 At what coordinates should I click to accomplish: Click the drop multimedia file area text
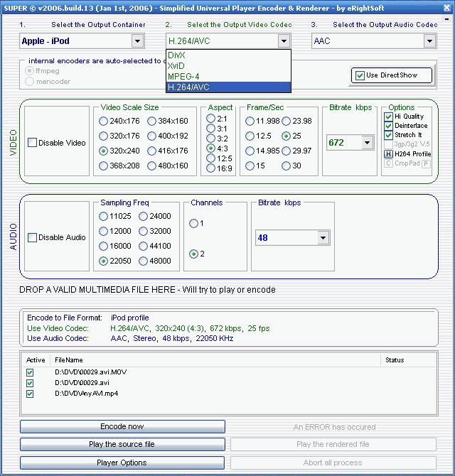(147, 290)
